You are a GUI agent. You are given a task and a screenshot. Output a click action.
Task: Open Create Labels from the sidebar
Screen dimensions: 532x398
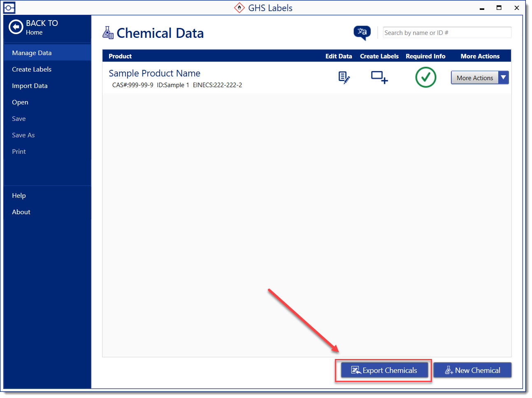pos(32,69)
